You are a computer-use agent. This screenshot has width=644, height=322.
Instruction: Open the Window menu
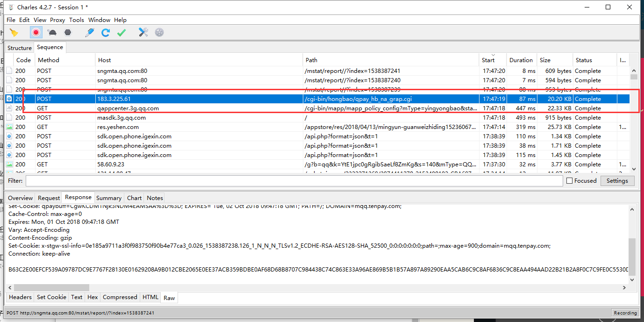tap(99, 20)
